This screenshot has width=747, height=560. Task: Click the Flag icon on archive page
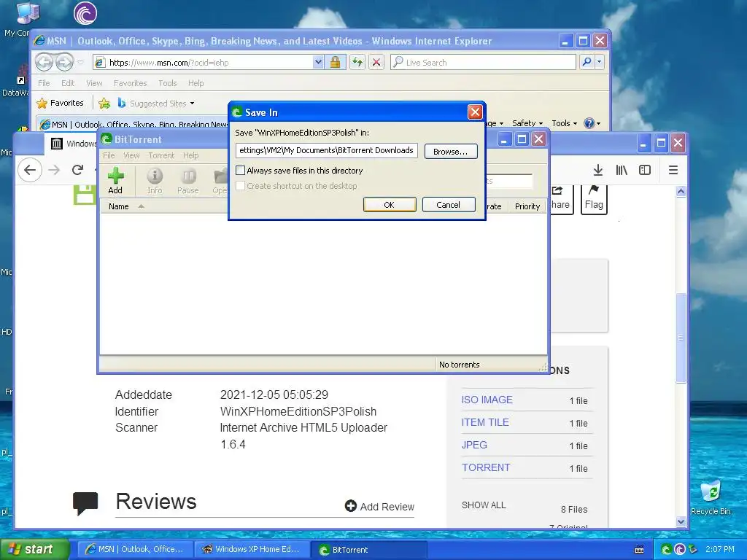(x=594, y=190)
